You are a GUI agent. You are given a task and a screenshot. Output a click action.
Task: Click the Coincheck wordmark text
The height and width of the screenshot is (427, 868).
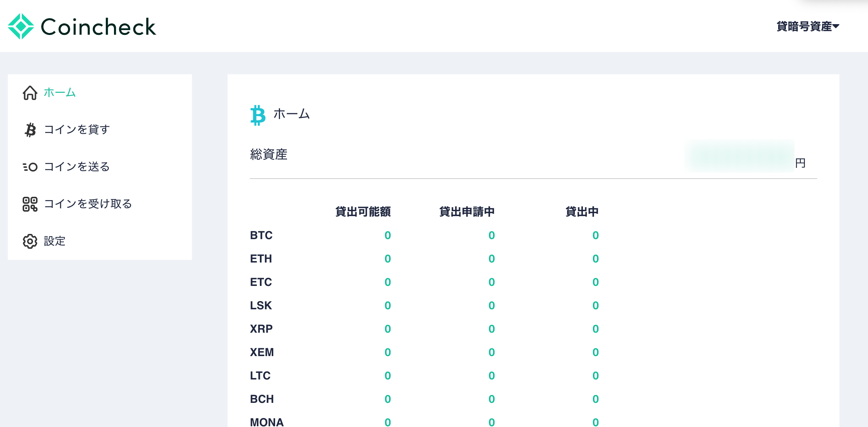pos(98,27)
